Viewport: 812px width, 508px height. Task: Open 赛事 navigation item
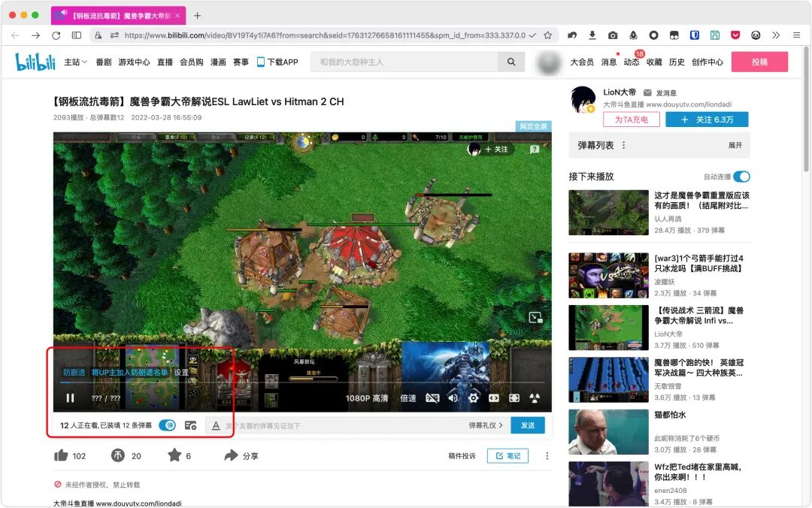[241, 62]
